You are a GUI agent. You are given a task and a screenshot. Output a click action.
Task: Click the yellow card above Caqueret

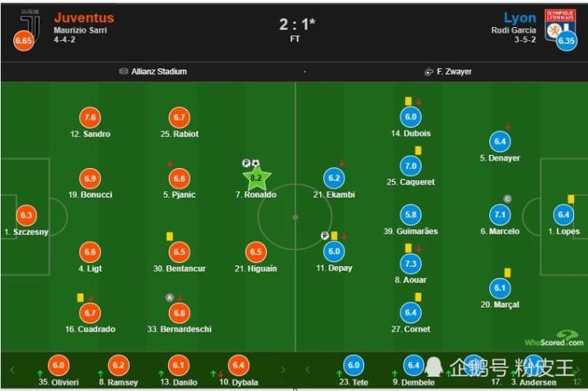tap(416, 150)
